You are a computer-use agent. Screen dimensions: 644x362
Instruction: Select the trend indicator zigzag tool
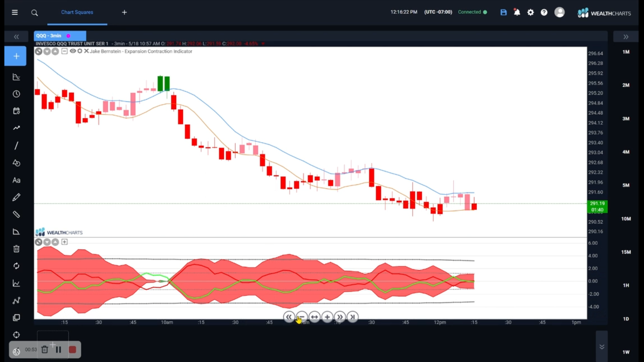[x=16, y=128]
